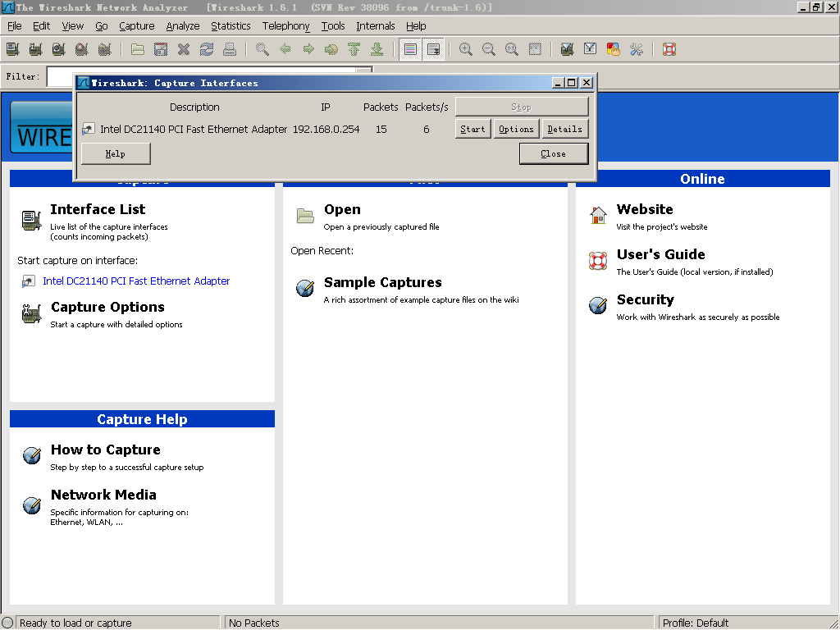Click the Help button in Capture Interfaces
Viewport: 840px width, 630px height.
coord(116,153)
